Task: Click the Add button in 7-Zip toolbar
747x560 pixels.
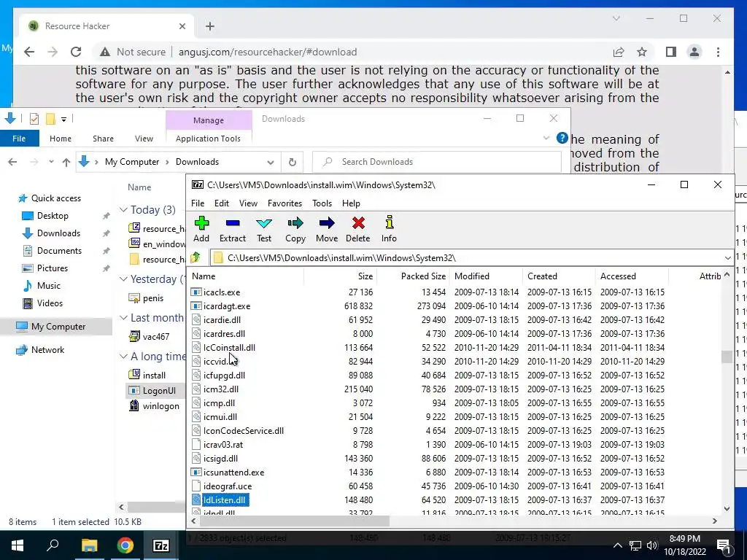Action: point(201,229)
